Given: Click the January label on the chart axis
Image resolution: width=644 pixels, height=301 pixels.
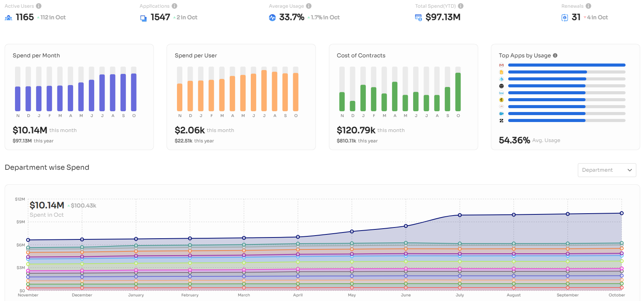Looking at the screenshot, I should pos(136,295).
